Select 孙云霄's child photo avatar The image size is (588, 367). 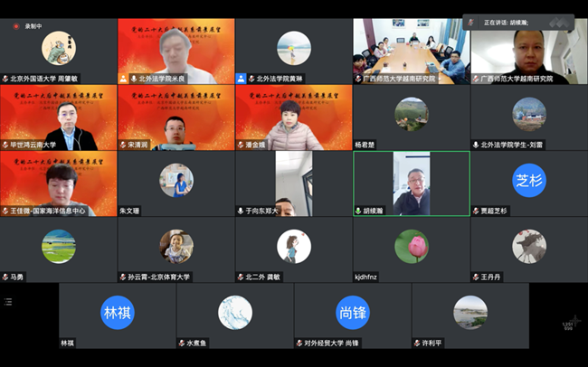[x=176, y=247]
